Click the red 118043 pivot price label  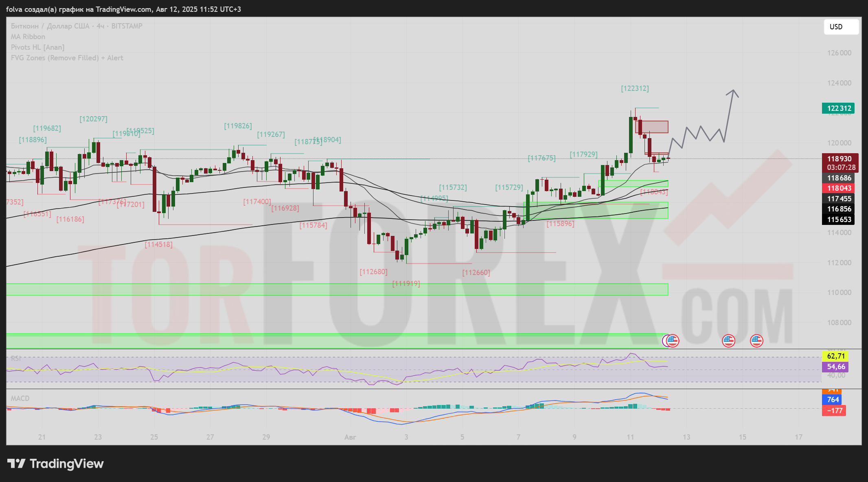pyautogui.click(x=839, y=188)
